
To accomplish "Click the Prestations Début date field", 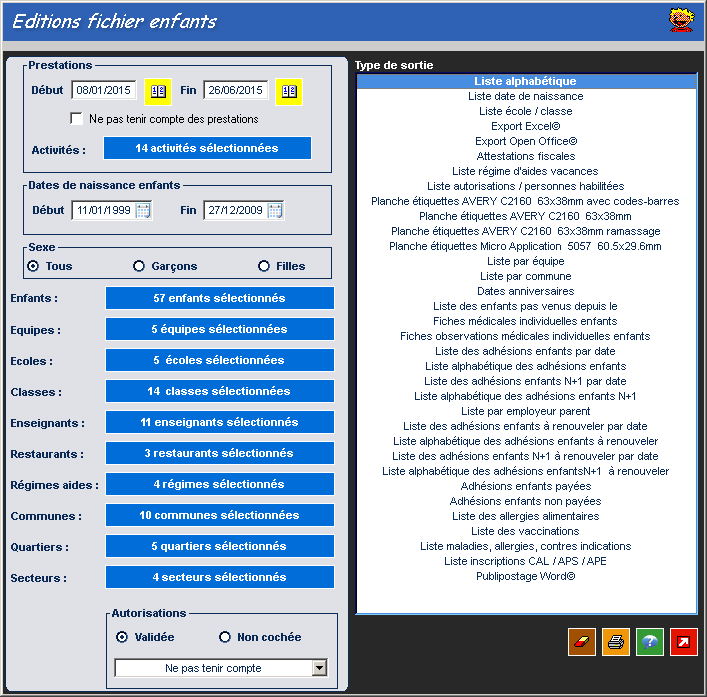I will point(104,91).
